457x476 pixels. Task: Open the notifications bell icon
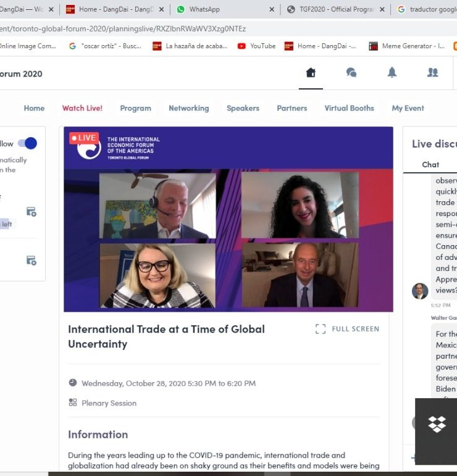coord(392,73)
